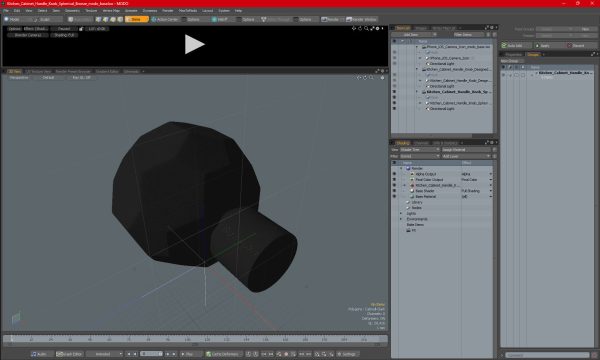Screen dimensions: 600x360
Task: Switch to the Items tab
Action: (402, 28)
